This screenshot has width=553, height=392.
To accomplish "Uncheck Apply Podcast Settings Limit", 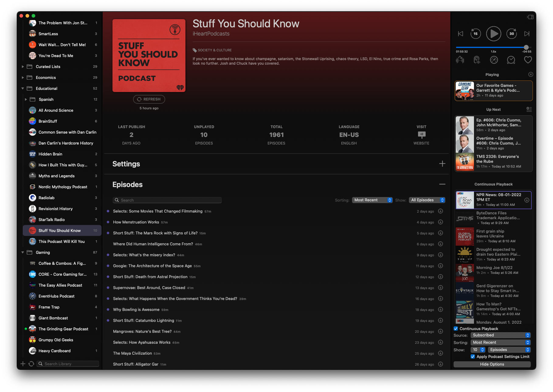I will click(473, 356).
